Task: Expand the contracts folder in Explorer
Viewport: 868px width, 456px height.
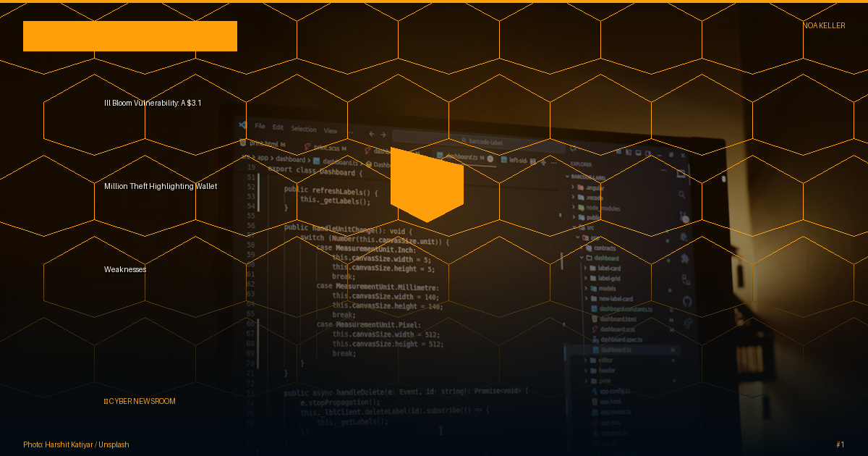Action: click(x=600, y=248)
